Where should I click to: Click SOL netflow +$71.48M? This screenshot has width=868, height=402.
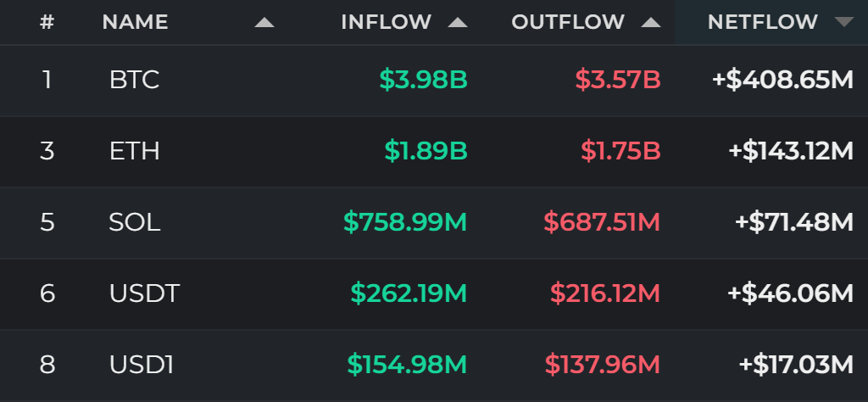[x=793, y=222]
